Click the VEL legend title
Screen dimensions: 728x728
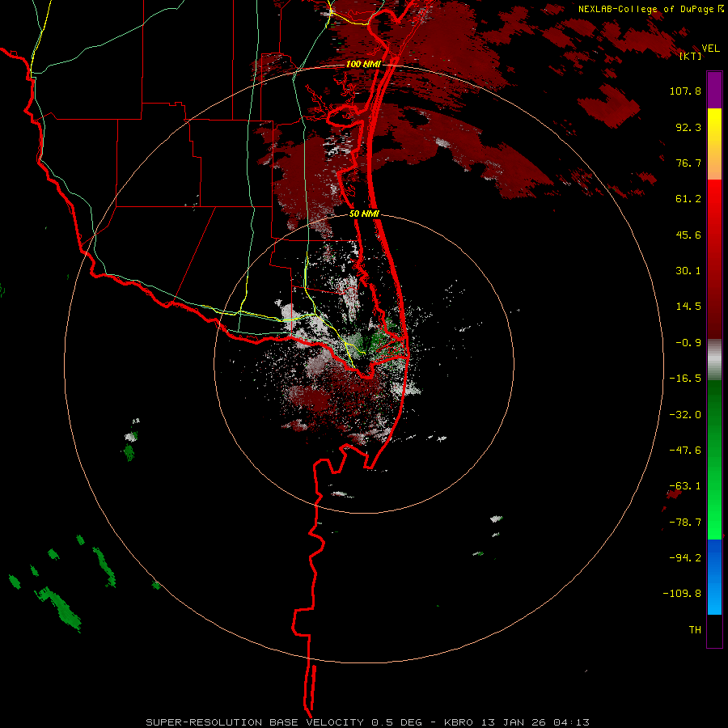click(x=710, y=49)
